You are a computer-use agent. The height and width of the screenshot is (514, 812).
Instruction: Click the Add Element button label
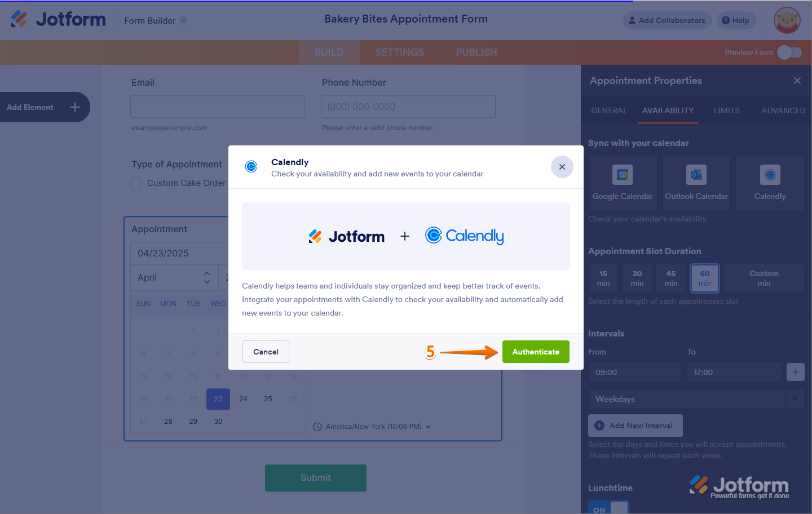(30, 107)
